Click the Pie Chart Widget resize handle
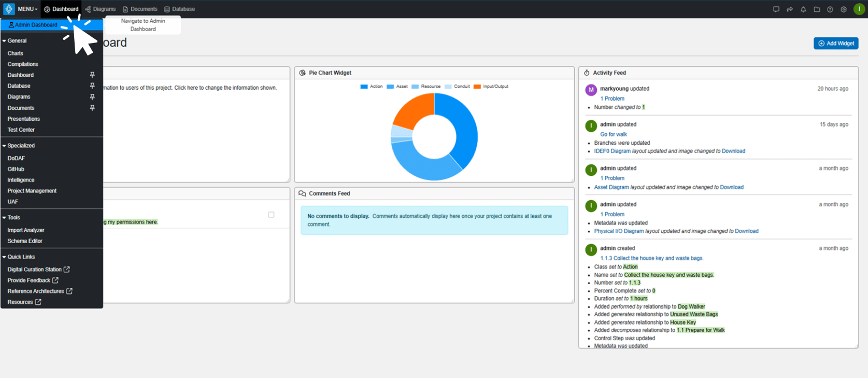 tap(572, 180)
